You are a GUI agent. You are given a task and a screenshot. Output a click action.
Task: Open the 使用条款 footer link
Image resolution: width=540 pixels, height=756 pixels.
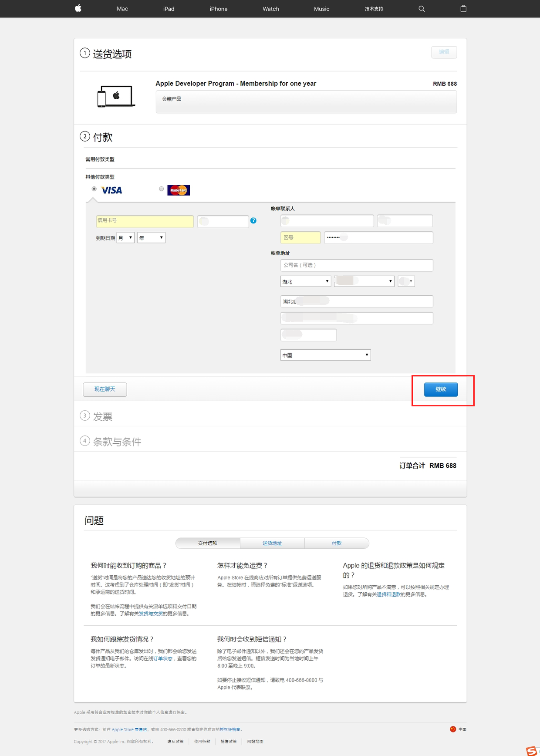(202, 742)
